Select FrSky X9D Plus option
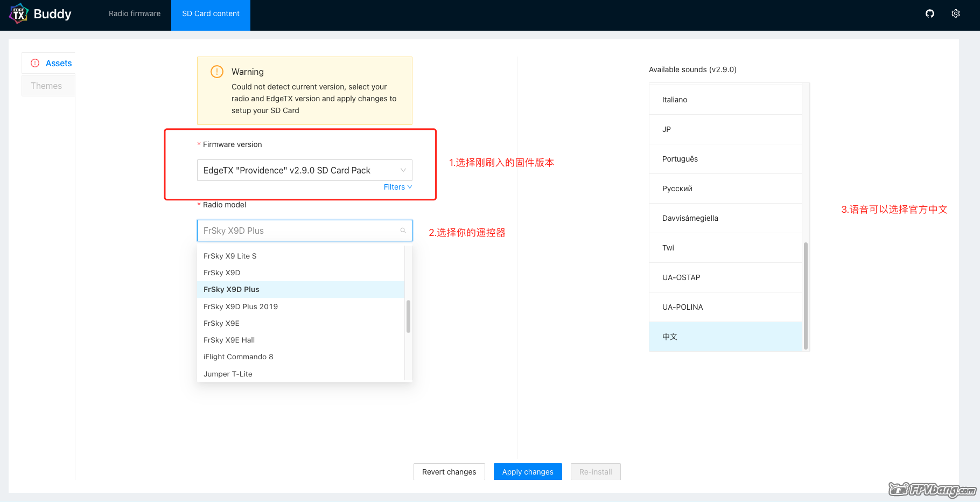The width and height of the screenshot is (980, 502). pos(300,289)
